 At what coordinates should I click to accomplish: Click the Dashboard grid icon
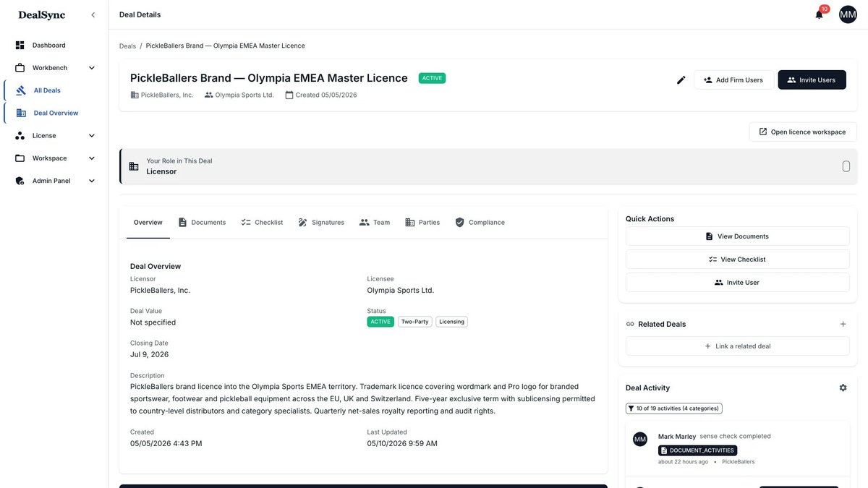[x=20, y=46]
